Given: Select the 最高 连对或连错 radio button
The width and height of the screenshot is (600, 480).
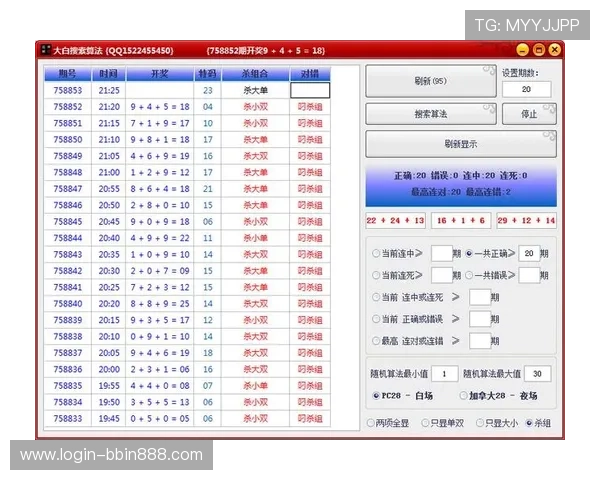Looking at the screenshot, I should tap(376, 341).
